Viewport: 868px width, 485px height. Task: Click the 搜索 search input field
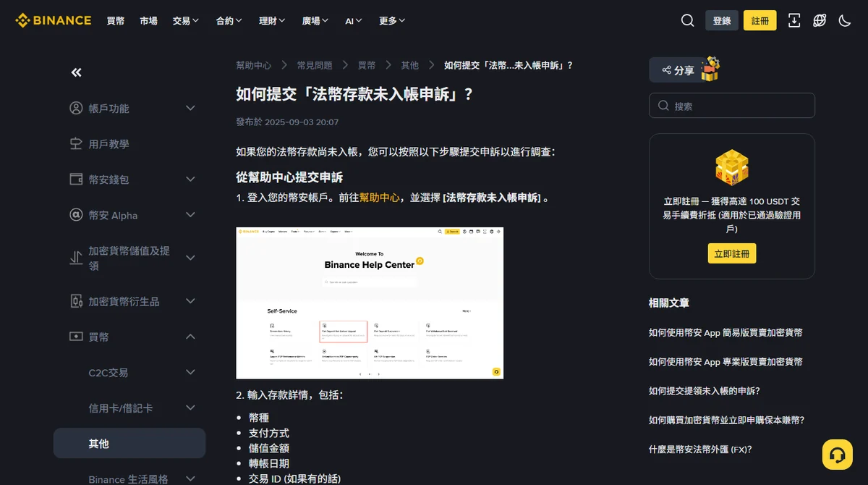coord(732,106)
